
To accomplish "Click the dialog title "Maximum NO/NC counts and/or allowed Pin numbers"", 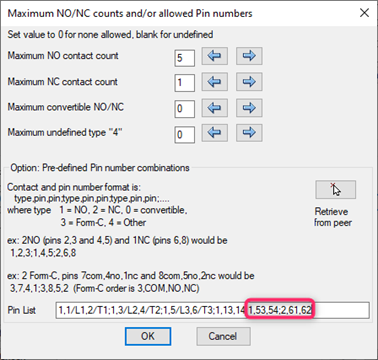I will click(130, 13).
